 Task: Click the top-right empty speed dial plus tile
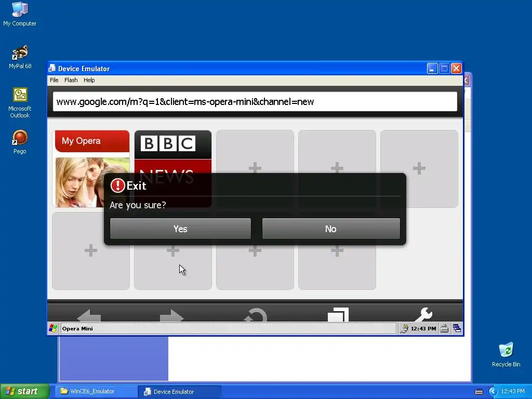coord(419,169)
